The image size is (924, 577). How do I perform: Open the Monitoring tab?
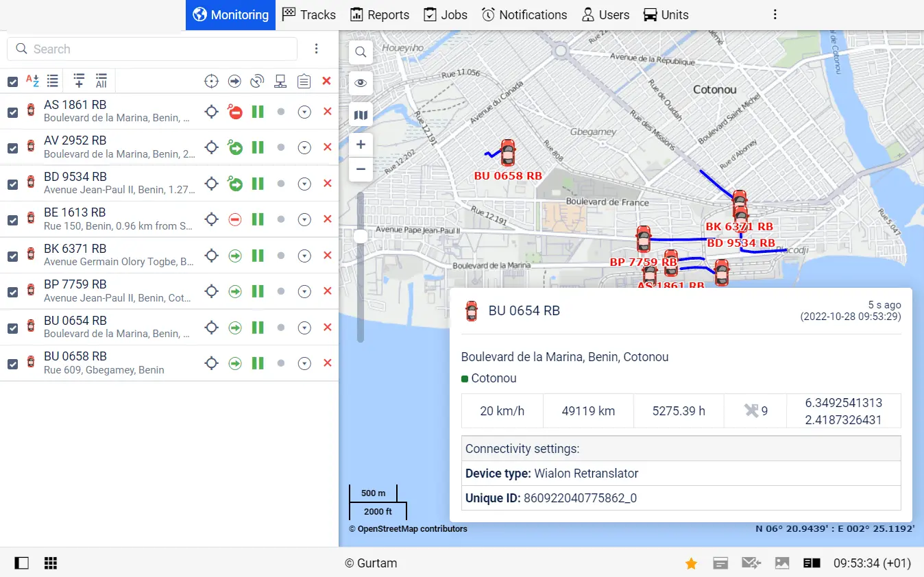(230, 15)
